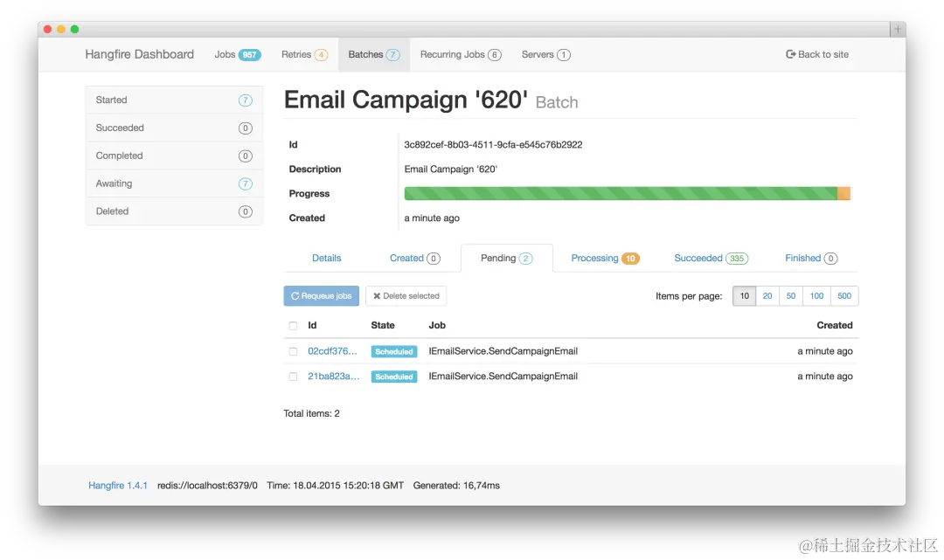Switch to the Finished tab
The width and height of the screenshot is (944, 560).
pos(811,258)
